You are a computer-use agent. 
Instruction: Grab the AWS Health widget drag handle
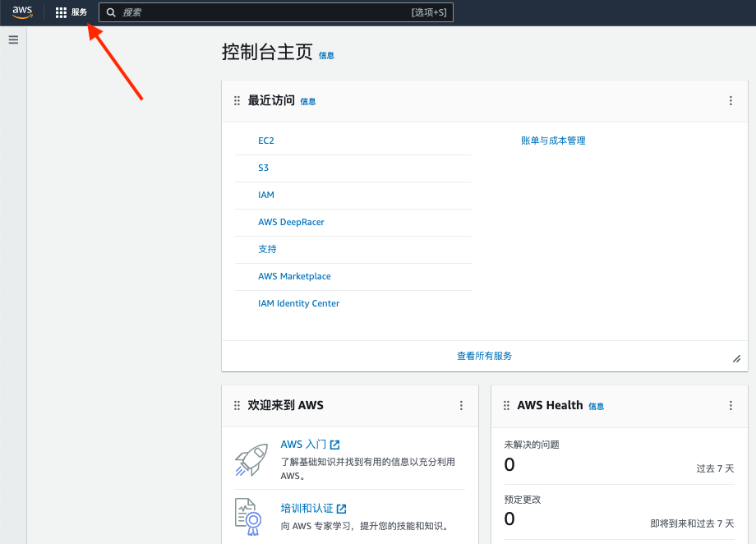pos(506,405)
